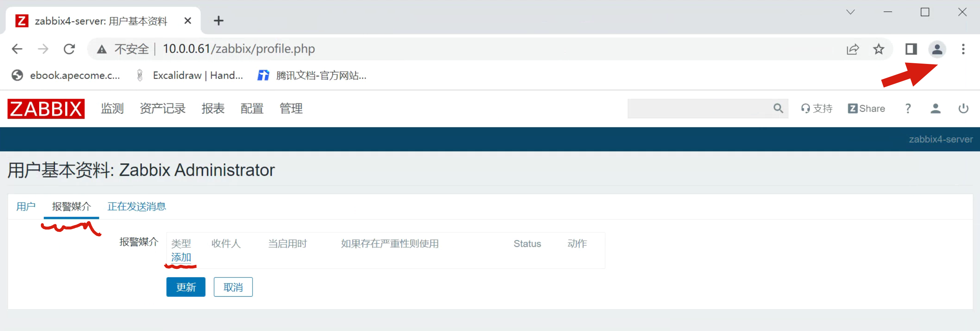Click the 添加 link to add media
Image resolution: width=980 pixels, height=331 pixels.
click(x=181, y=258)
